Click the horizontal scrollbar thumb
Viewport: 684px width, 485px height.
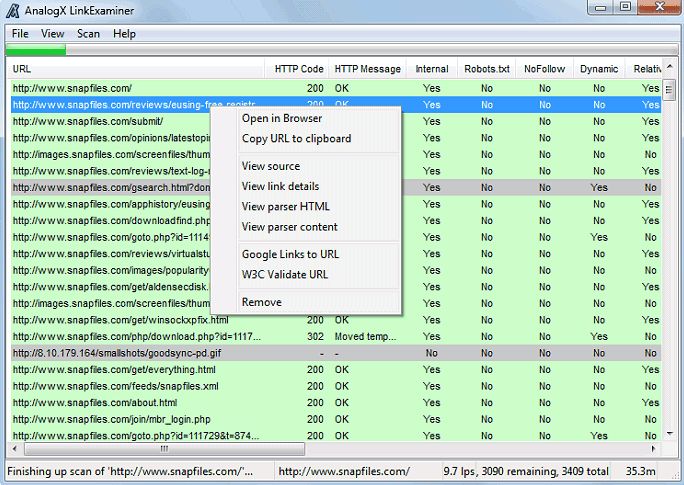pyautogui.click(x=164, y=448)
